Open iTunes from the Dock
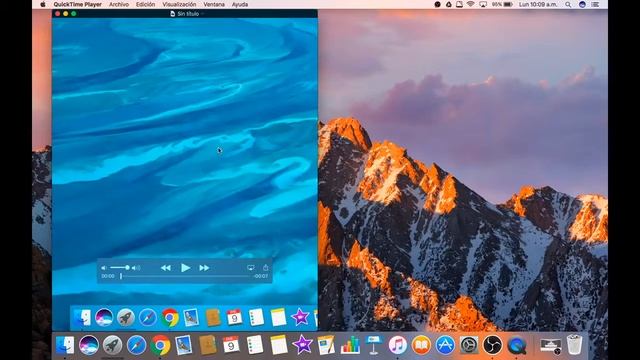640x360 pixels. click(x=398, y=345)
